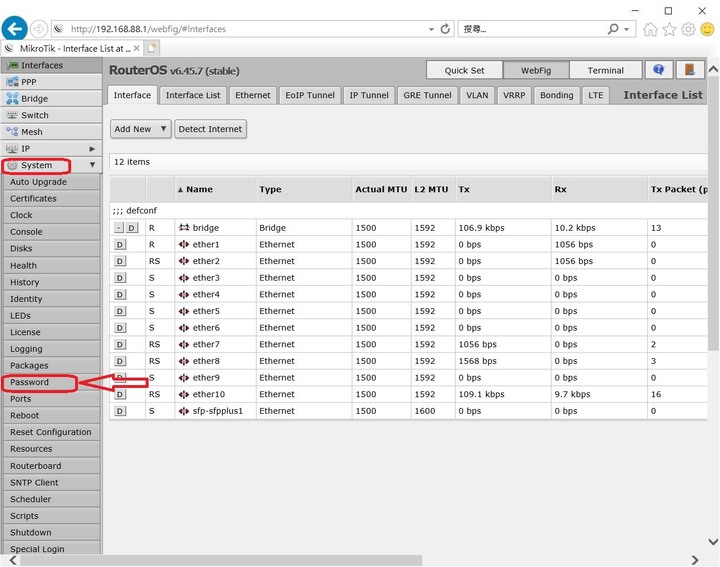Image resolution: width=720 pixels, height=567 pixels.
Task: Click the browser back arrow button
Action: pos(14,29)
